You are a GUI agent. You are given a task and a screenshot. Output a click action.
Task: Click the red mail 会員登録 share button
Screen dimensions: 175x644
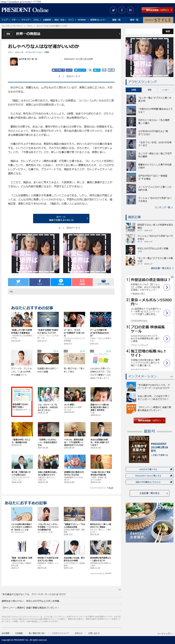(82, 282)
